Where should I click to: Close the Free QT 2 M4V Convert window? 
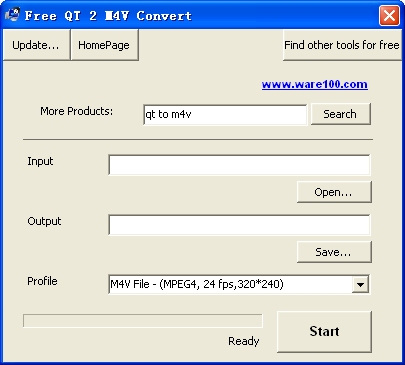tap(389, 15)
